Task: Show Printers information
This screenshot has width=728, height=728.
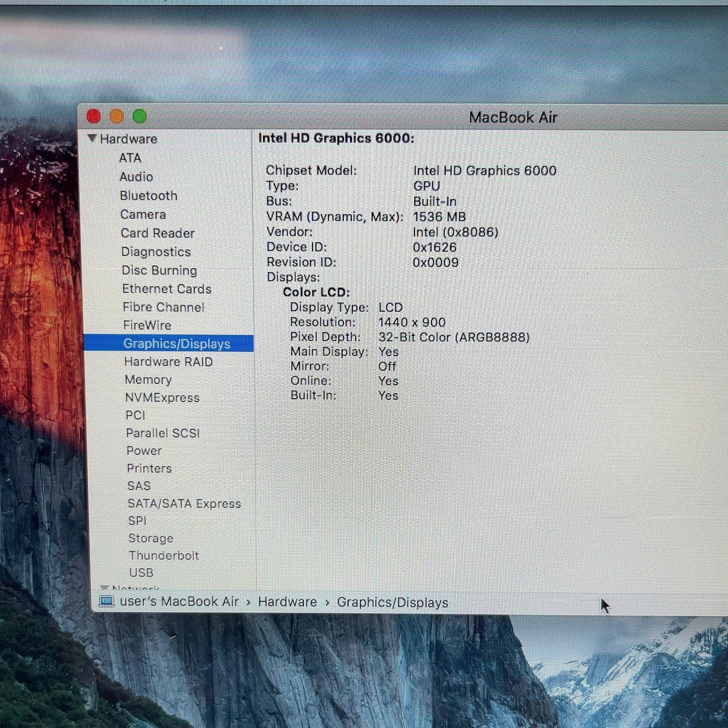Action: click(149, 468)
